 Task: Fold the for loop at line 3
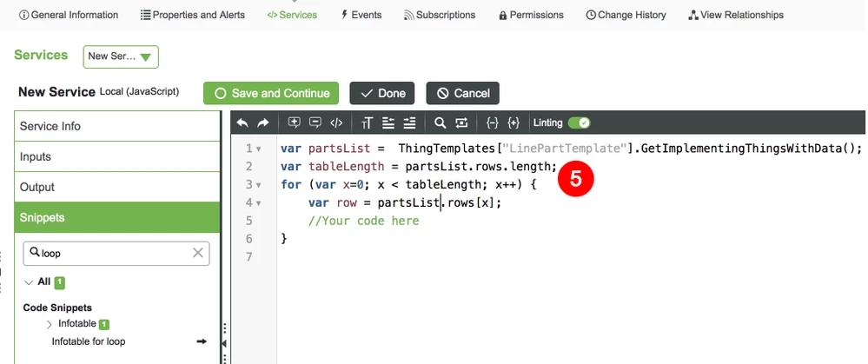[259, 185]
